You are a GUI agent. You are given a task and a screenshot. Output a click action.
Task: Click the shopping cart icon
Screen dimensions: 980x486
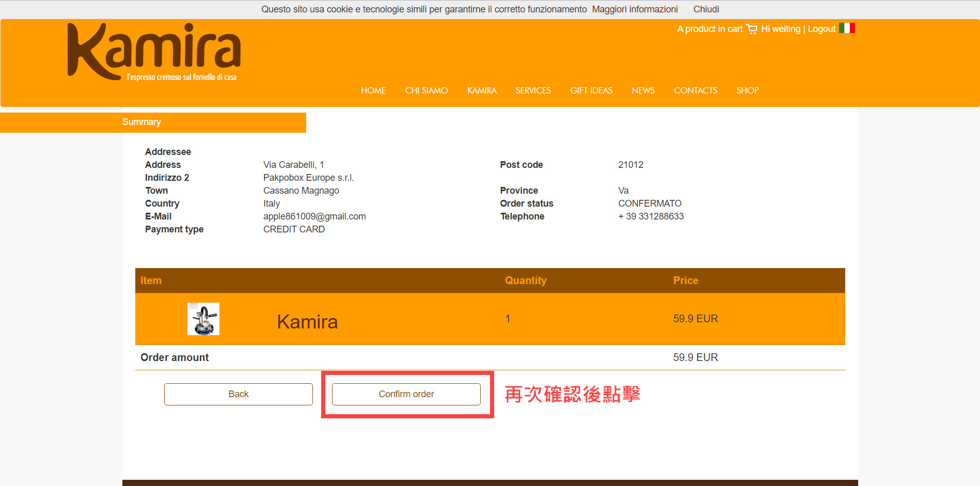[x=751, y=29]
